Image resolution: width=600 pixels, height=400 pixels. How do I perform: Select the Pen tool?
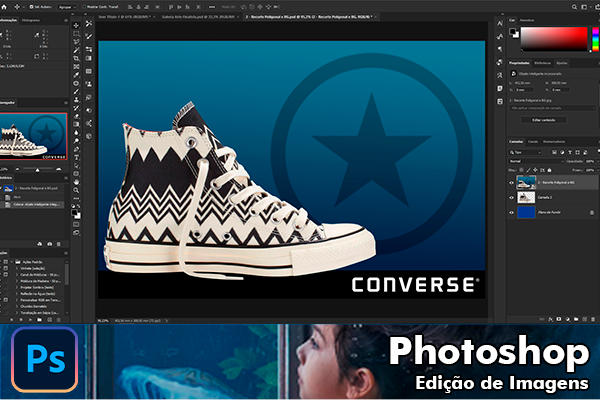click(x=76, y=149)
